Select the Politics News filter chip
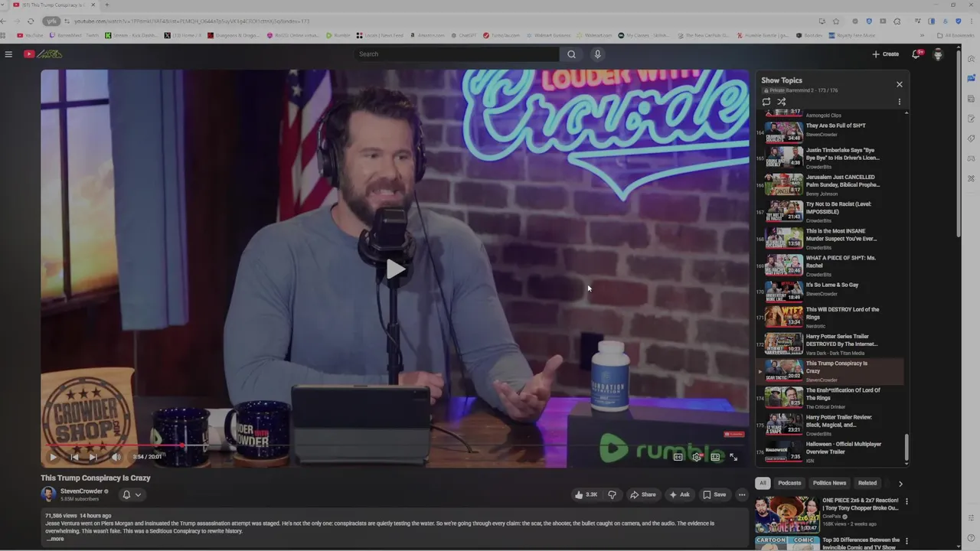Viewport: 980px width, 551px height. [829, 483]
